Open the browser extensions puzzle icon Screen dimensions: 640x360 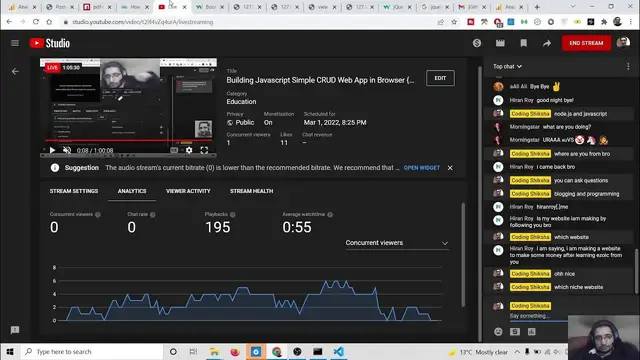tap(604, 22)
